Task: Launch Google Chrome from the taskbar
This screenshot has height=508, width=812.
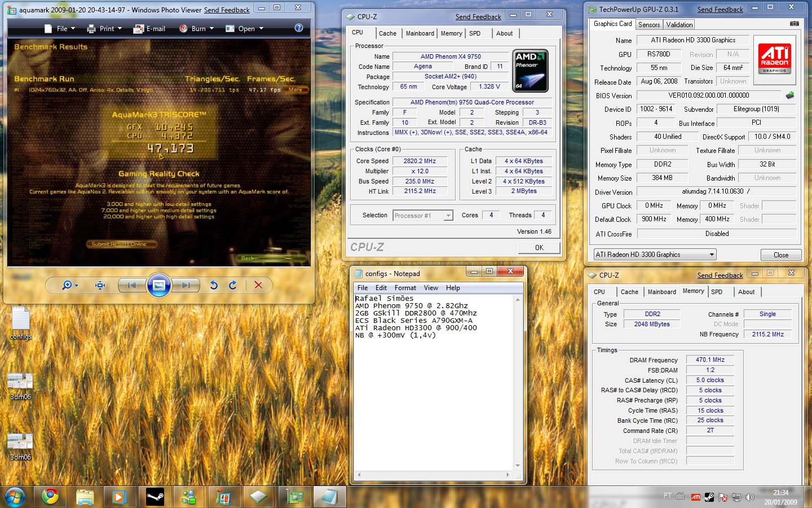Action: tap(50, 497)
